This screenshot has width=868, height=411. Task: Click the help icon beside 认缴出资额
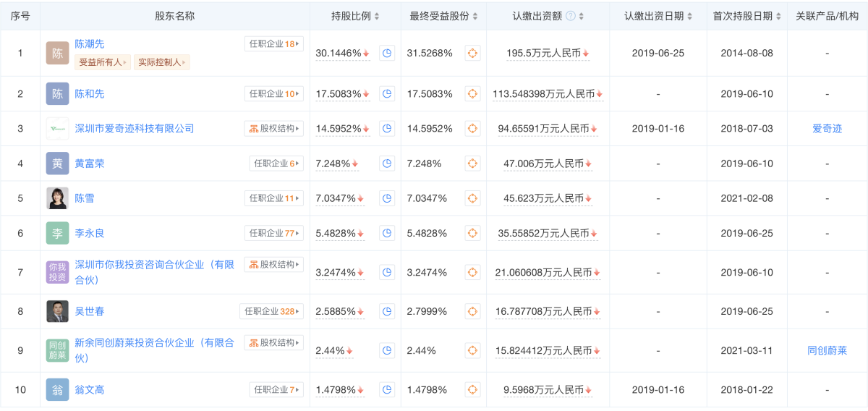tap(571, 16)
